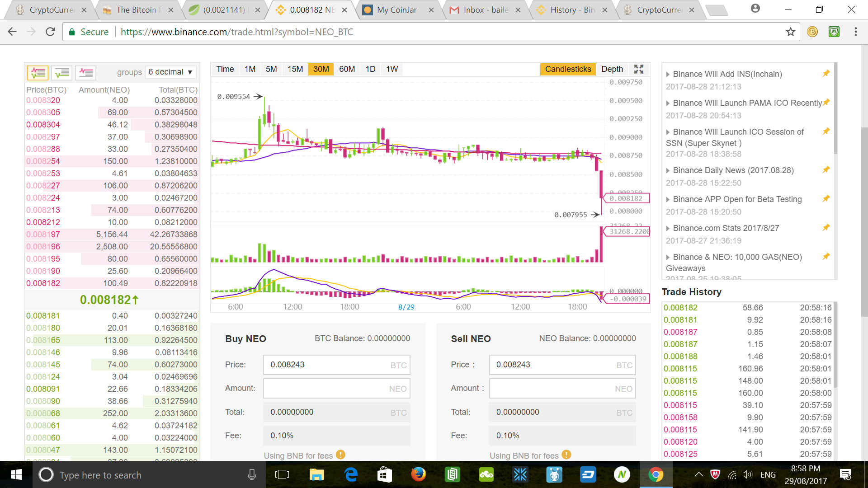Open the Chrome profile avatar icon
The height and width of the screenshot is (488, 868).
click(755, 8)
